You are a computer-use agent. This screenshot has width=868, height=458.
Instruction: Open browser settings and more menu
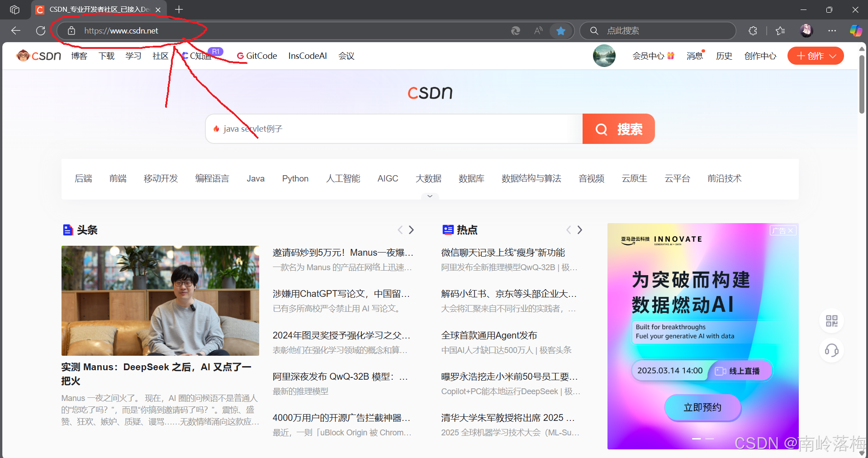click(832, 31)
